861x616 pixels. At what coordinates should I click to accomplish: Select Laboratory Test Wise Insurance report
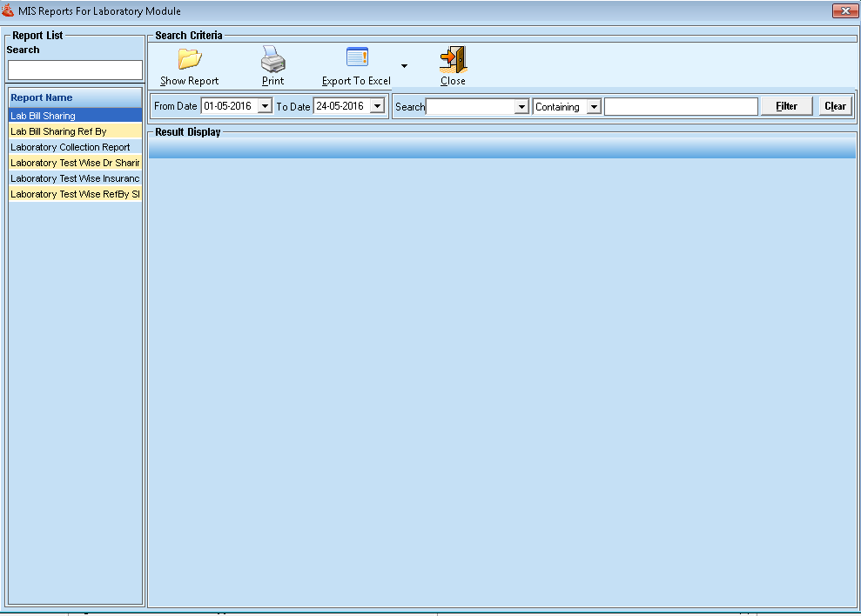coord(75,178)
